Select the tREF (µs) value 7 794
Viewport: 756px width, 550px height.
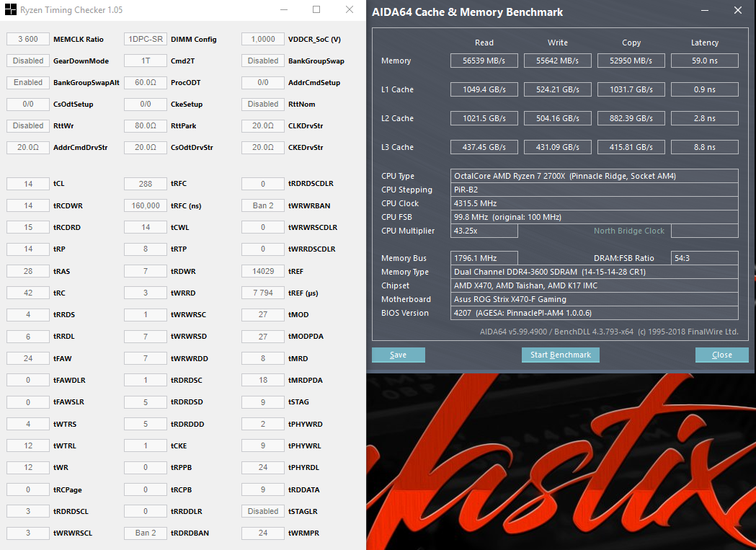(x=263, y=293)
